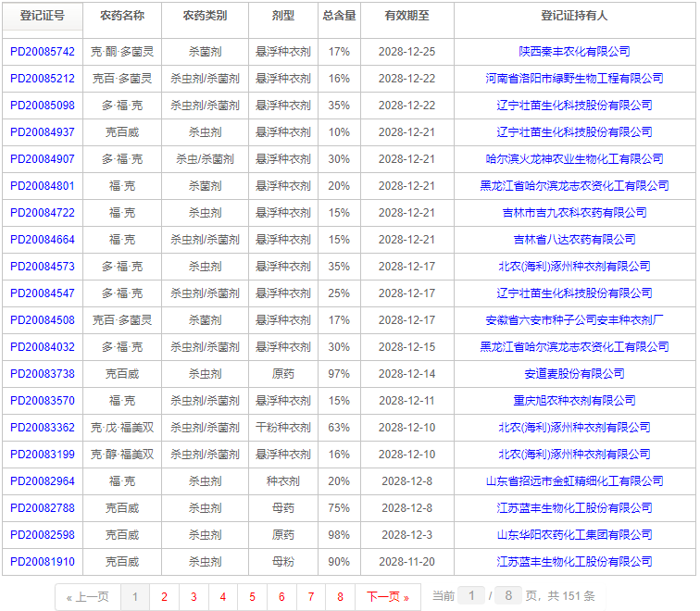700x611 pixels.
Task: Open registration PD20084547
Action: (43, 293)
